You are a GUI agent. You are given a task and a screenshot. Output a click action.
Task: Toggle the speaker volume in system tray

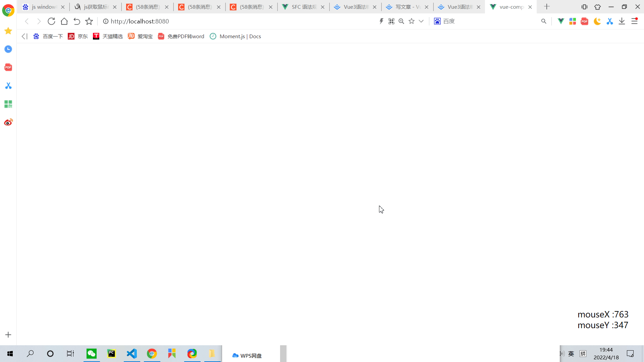point(561,354)
